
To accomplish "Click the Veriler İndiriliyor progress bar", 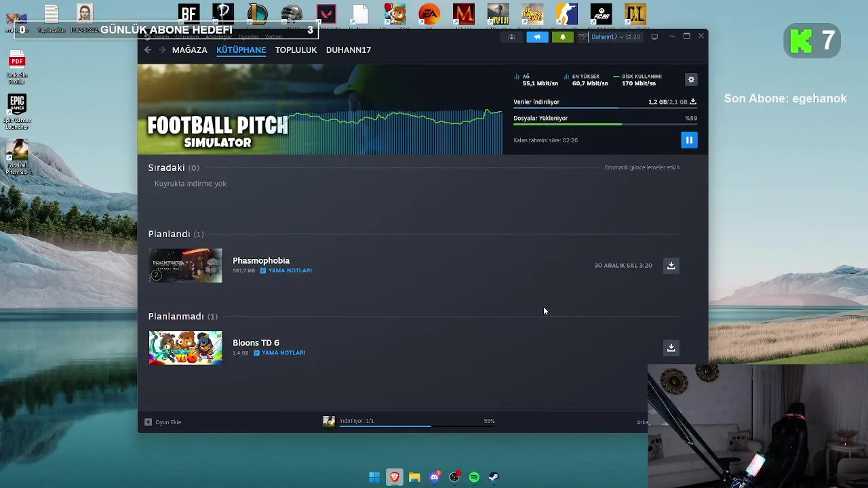I will [x=605, y=108].
